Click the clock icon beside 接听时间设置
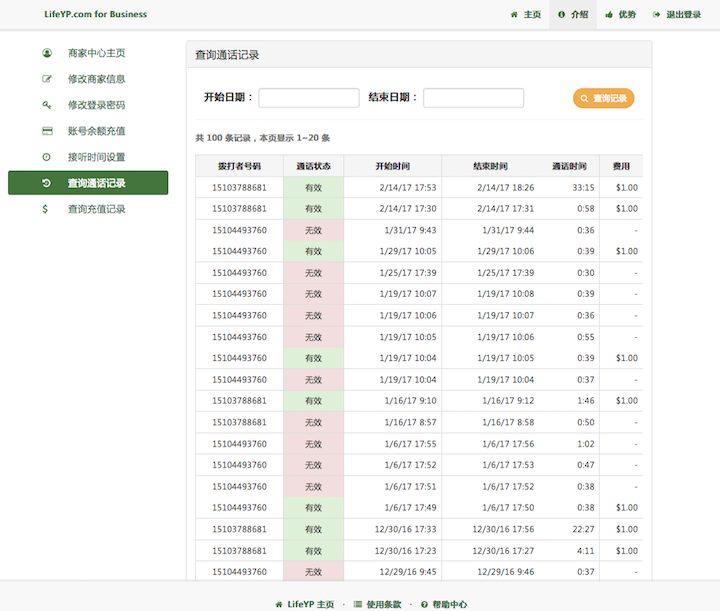Image resolution: width=720 pixels, height=611 pixels. click(46, 157)
